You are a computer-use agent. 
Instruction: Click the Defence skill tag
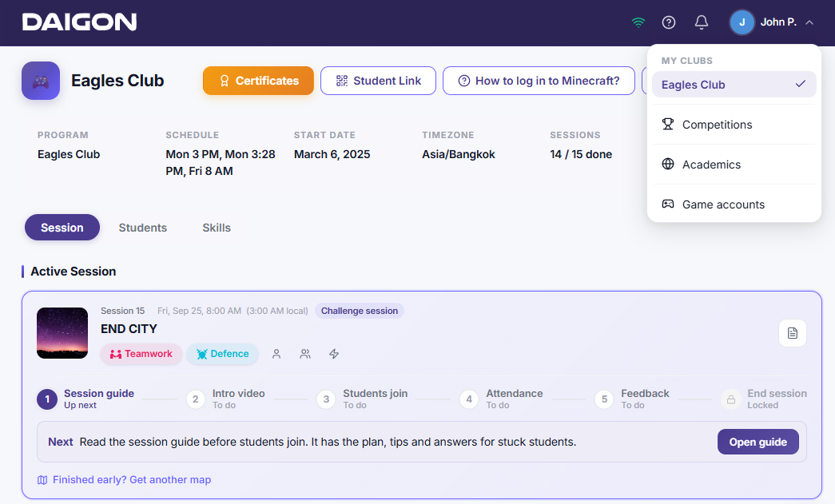click(x=223, y=354)
